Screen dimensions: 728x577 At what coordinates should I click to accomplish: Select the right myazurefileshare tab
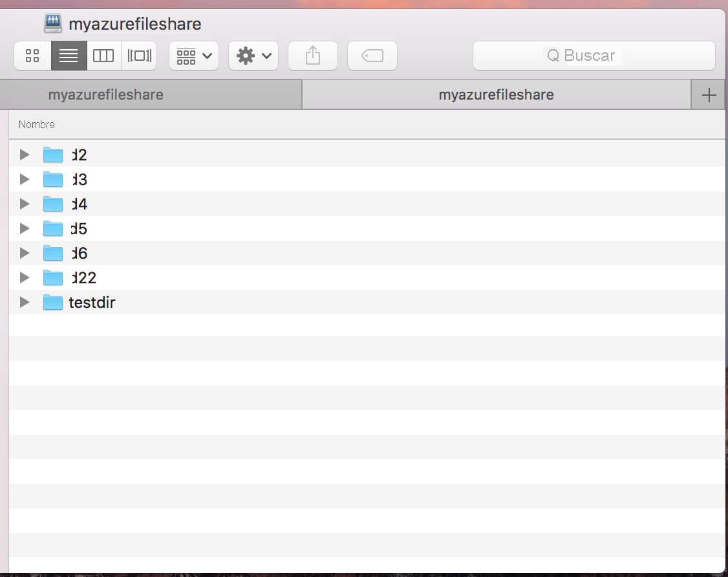(x=497, y=95)
